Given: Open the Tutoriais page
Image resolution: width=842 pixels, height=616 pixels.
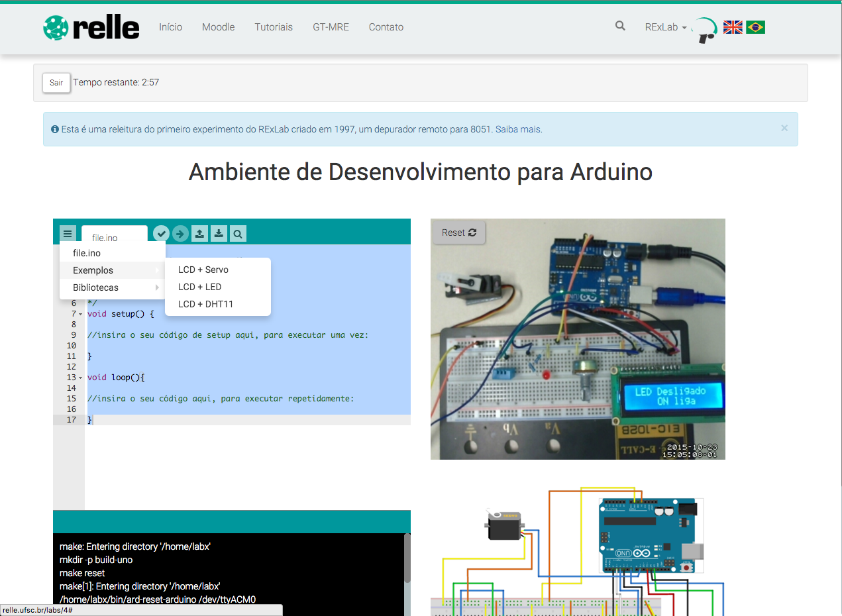Looking at the screenshot, I should point(274,27).
